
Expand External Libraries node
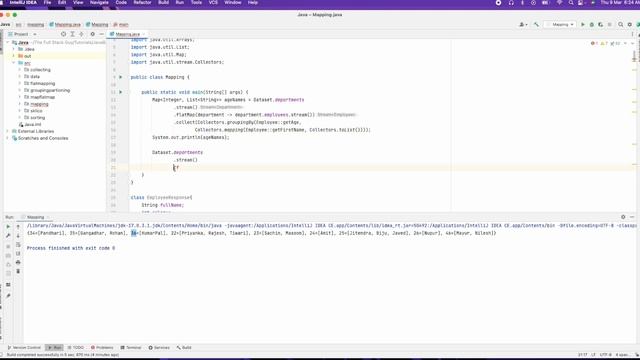point(8,131)
